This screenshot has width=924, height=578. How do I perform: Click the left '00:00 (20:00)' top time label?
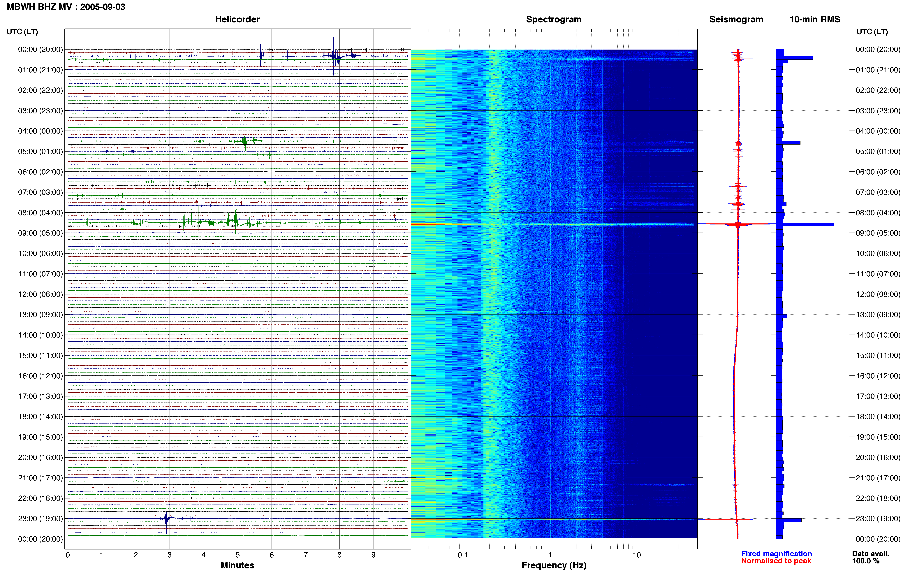point(41,49)
